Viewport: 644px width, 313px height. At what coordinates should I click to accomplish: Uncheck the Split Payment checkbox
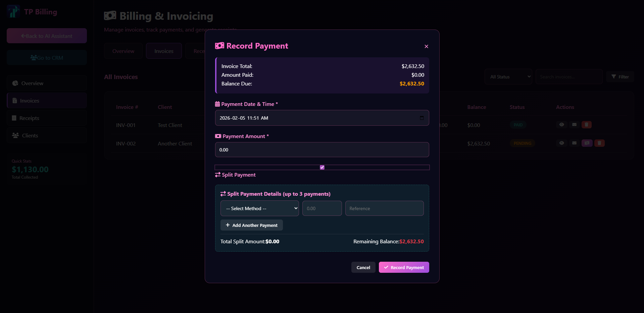322,167
